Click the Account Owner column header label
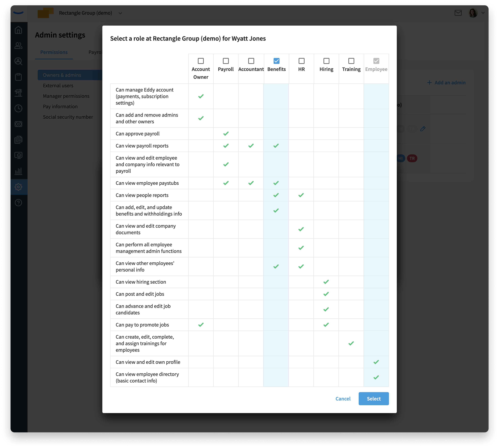 [x=201, y=73]
